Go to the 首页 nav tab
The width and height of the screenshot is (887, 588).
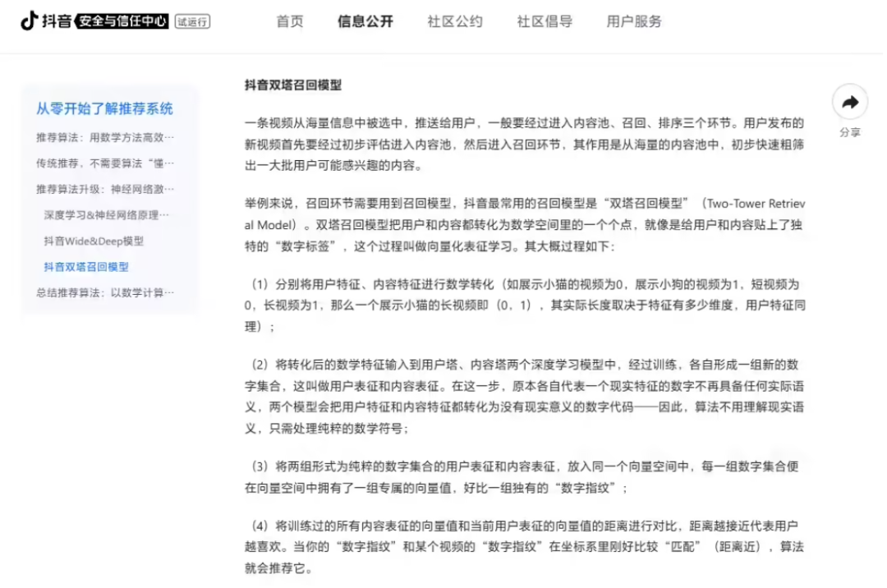coord(291,21)
